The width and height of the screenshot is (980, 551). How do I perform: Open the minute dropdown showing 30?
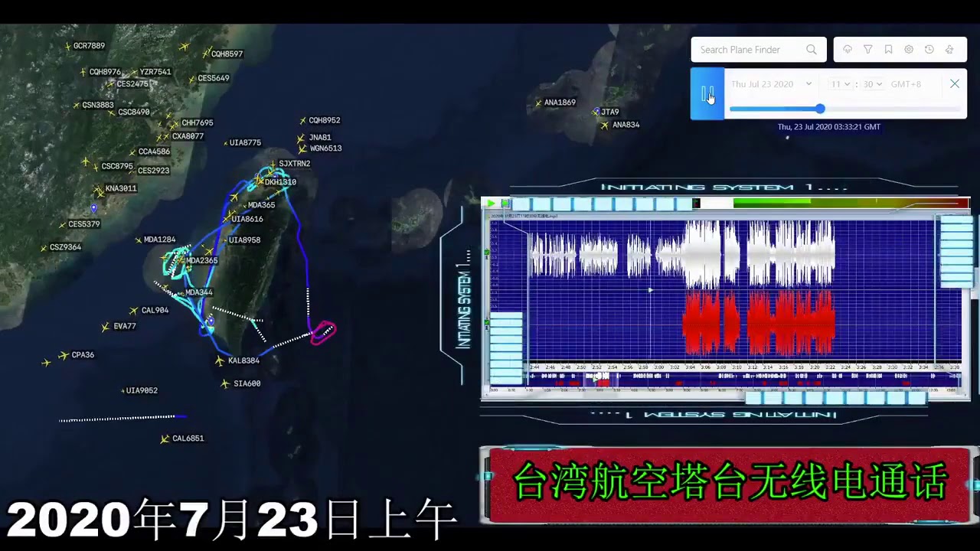(x=873, y=84)
